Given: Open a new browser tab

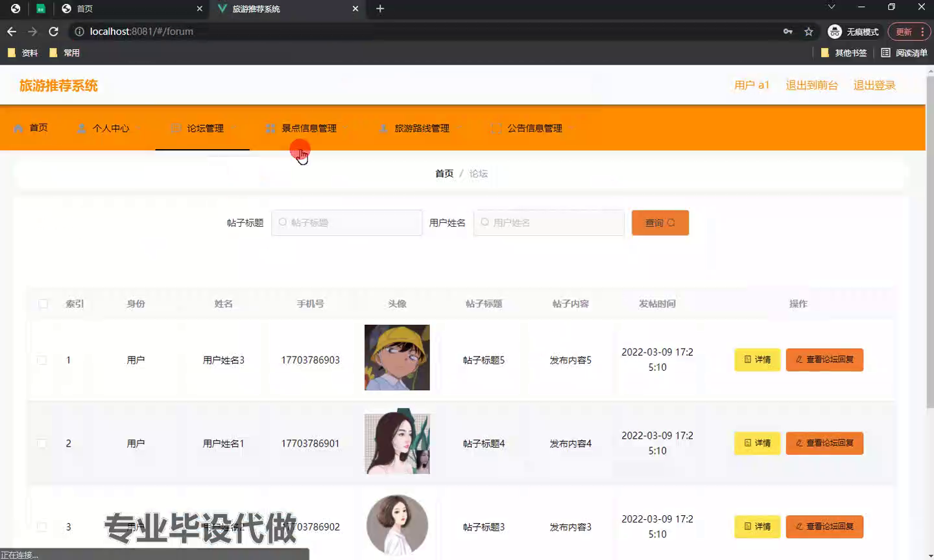Looking at the screenshot, I should 380,8.
